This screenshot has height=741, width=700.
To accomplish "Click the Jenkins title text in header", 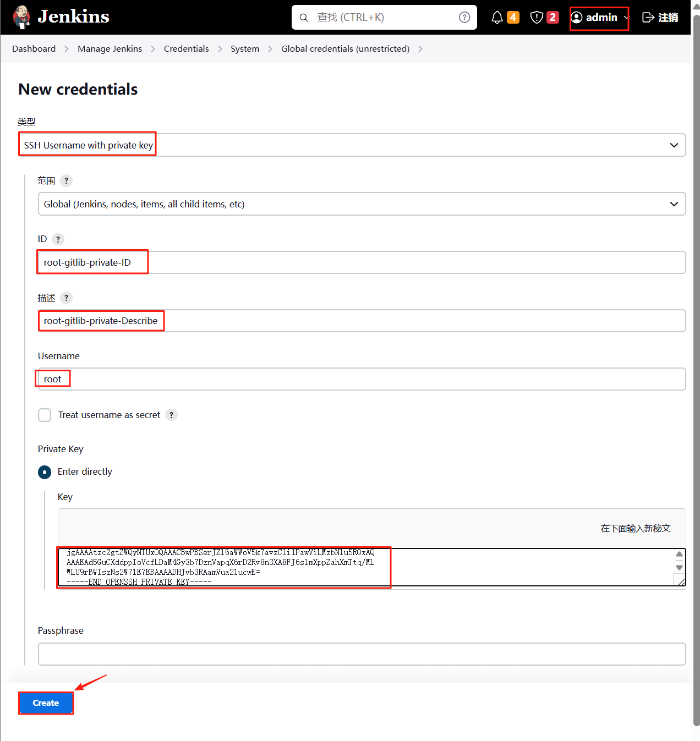I will [x=73, y=17].
